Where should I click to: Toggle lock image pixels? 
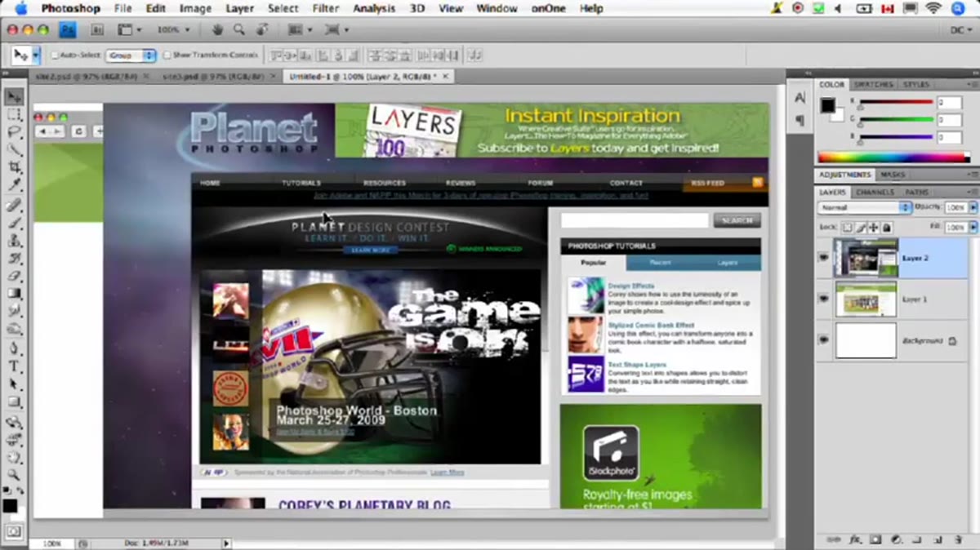tap(861, 227)
